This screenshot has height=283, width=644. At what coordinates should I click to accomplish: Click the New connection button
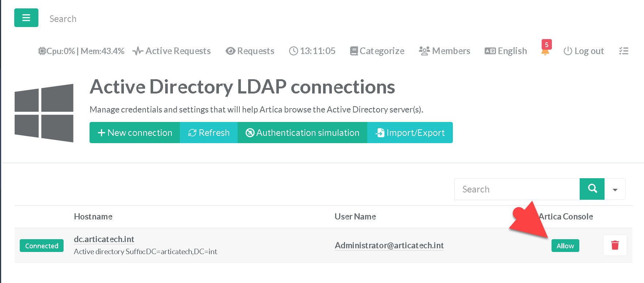(135, 133)
